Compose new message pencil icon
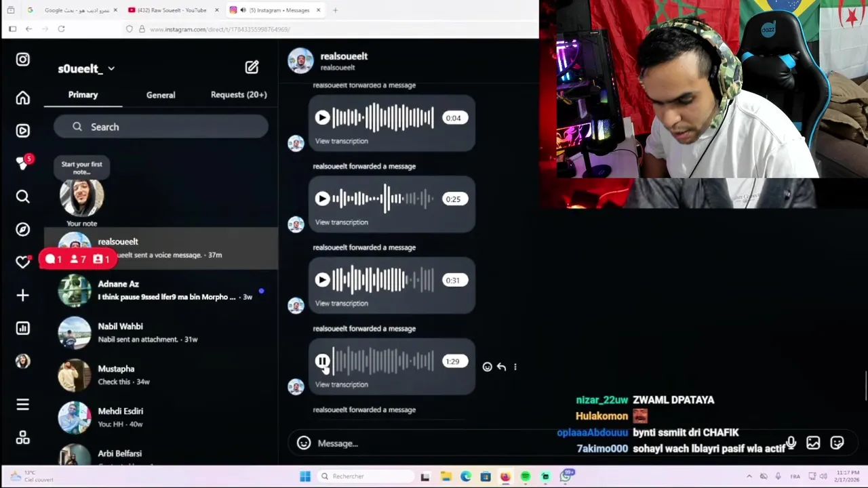The image size is (868, 488). (x=252, y=67)
